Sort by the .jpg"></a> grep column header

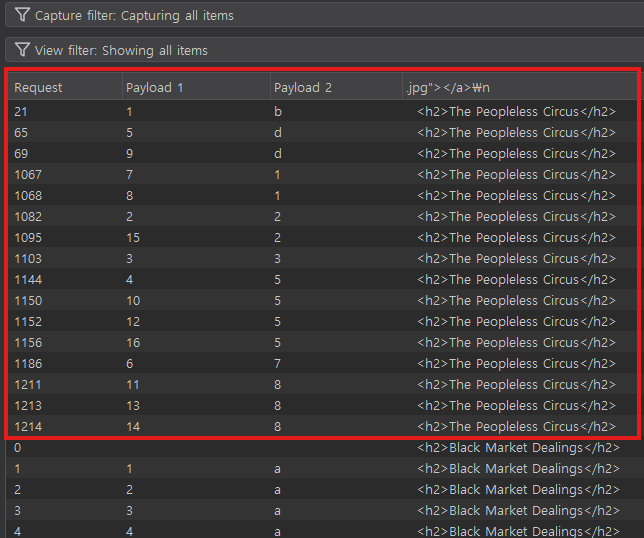(x=520, y=87)
